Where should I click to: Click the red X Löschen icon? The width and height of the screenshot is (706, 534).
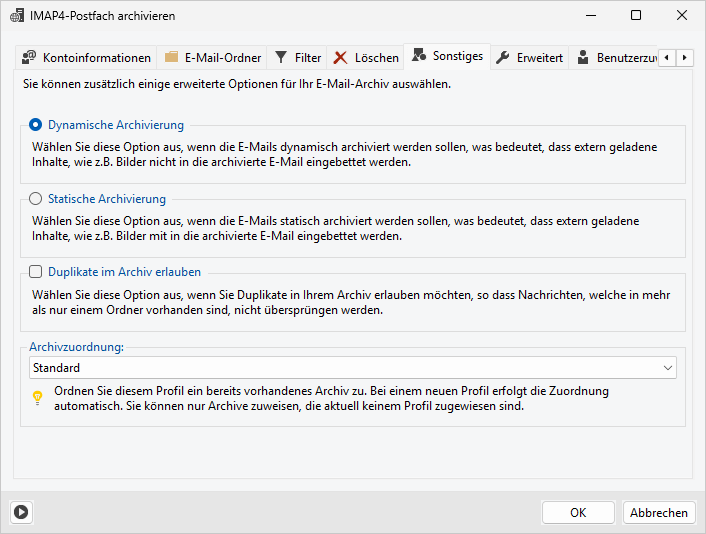click(x=341, y=58)
